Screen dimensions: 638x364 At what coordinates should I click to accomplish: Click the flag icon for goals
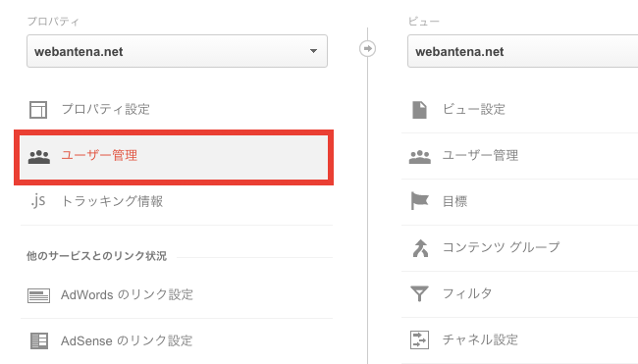pos(419,201)
